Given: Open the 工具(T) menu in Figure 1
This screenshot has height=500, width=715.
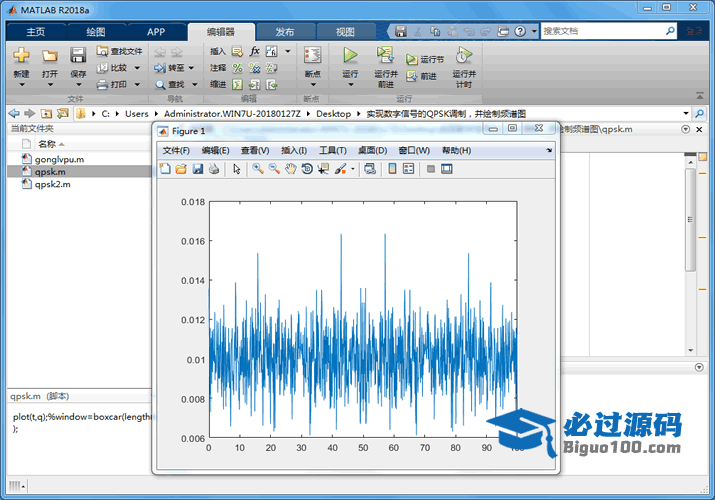Looking at the screenshot, I should pyautogui.click(x=332, y=150).
